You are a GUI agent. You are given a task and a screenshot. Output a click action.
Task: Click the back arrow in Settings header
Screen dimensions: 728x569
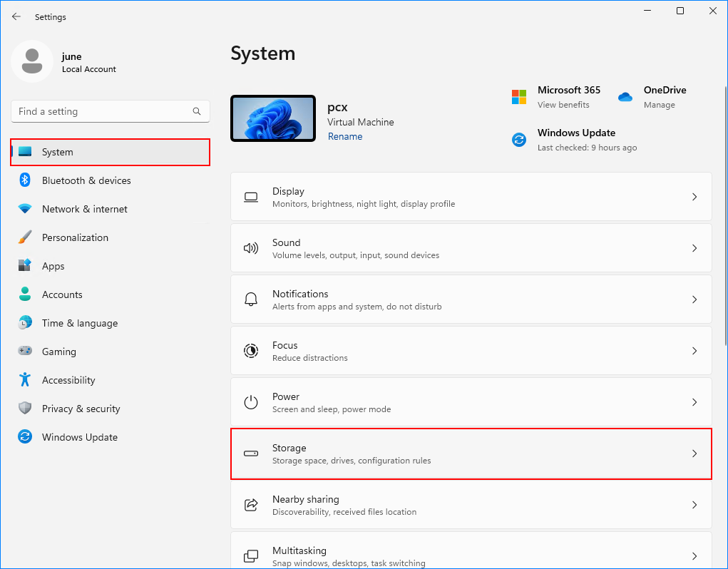tap(16, 16)
